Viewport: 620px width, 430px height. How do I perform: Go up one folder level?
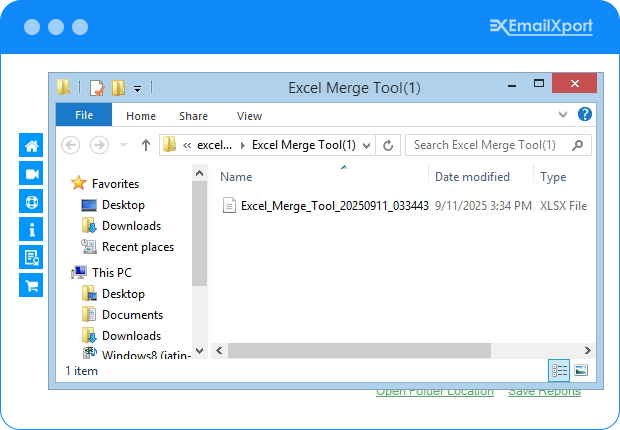(146, 145)
